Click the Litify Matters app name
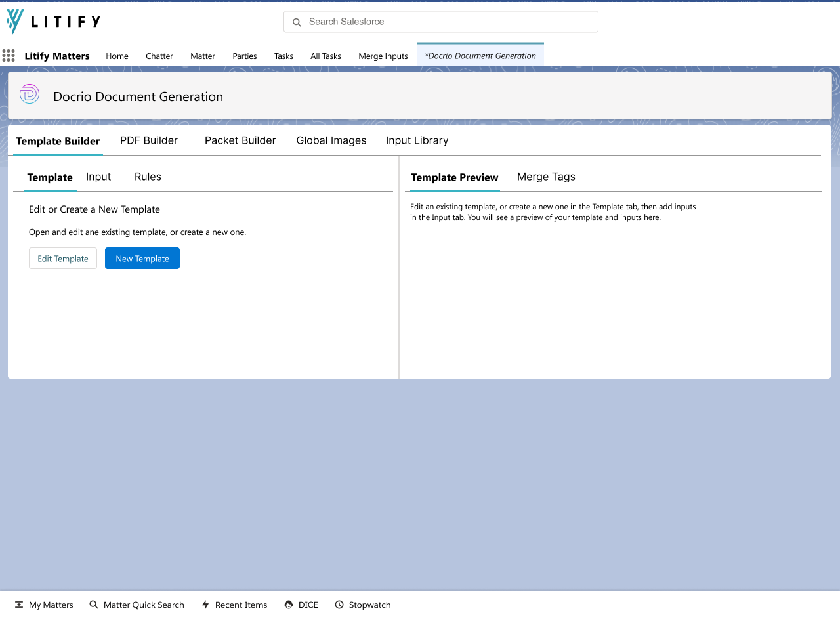 [x=57, y=56]
